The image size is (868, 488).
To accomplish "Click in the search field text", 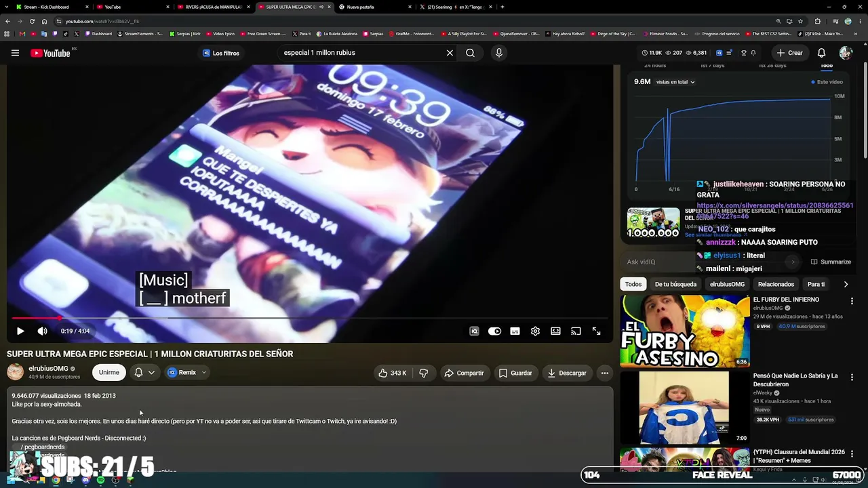I will coord(359,53).
